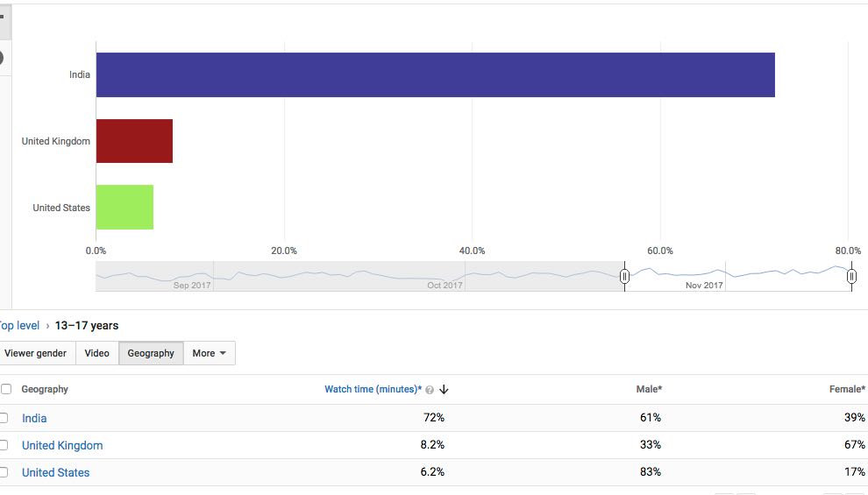868x495 pixels.
Task: Click the partially visible top-left sidebar icon
Action: point(3,18)
